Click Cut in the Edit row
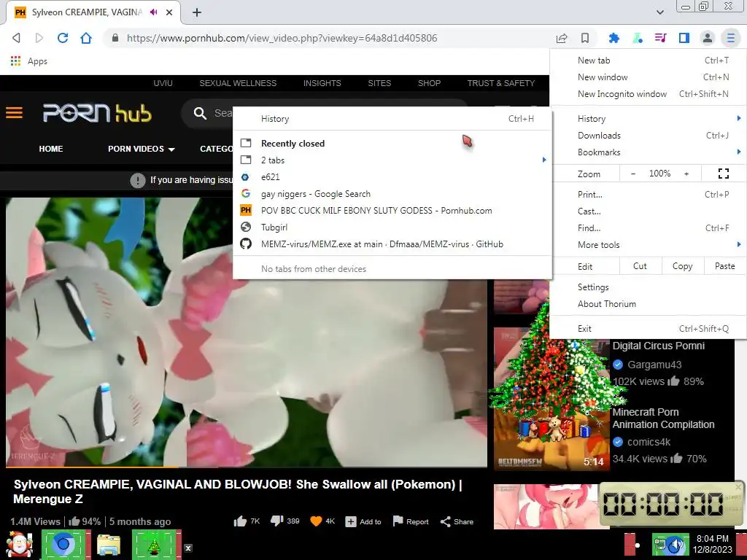This screenshot has height=560, width=747. coord(640,266)
